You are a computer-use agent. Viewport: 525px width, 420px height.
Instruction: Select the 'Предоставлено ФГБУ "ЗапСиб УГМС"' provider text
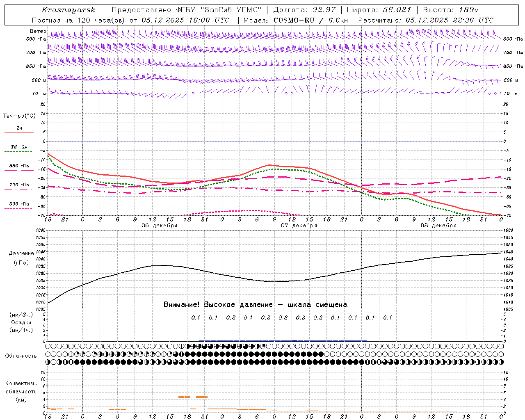(x=187, y=10)
